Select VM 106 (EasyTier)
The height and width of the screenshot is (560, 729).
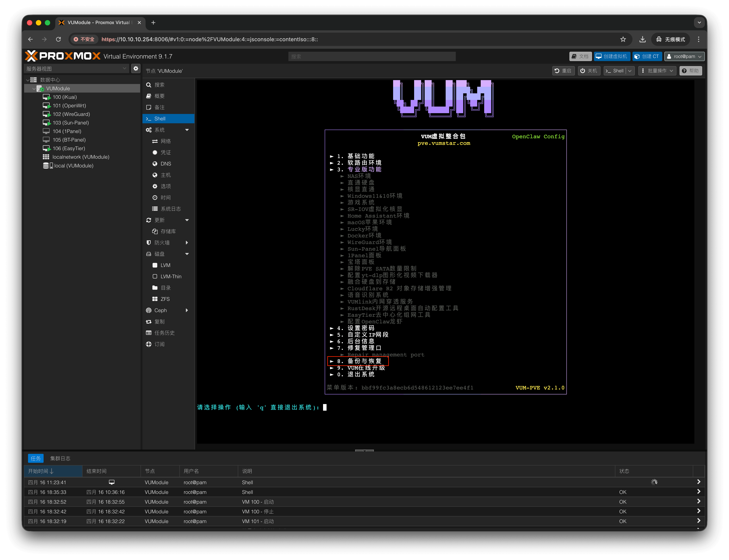coord(68,148)
